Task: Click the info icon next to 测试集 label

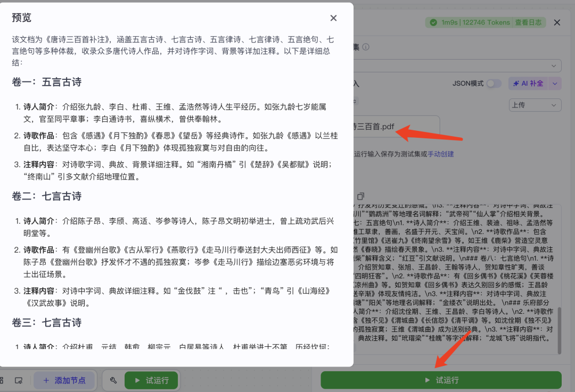Action: point(367,47)
